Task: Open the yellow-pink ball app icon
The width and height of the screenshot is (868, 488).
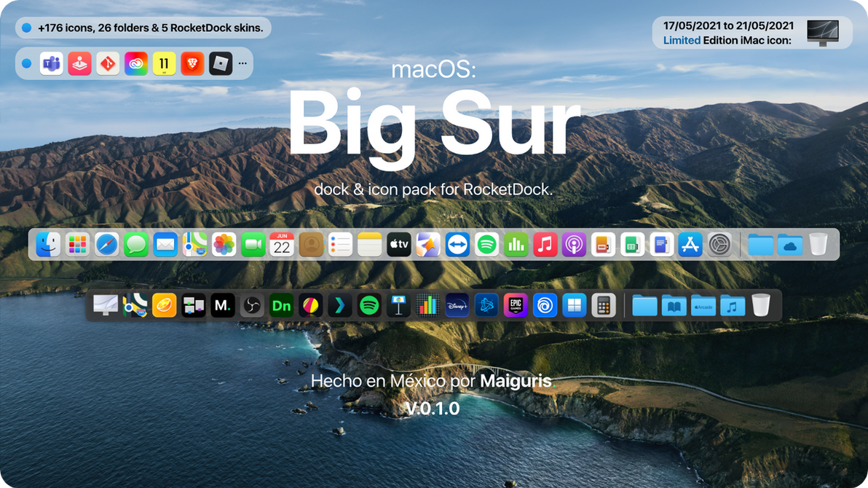Action: point(310,305)
